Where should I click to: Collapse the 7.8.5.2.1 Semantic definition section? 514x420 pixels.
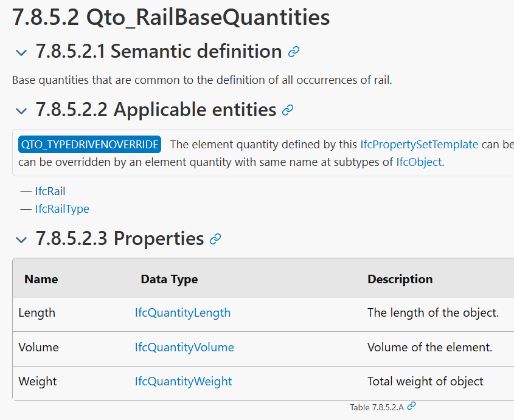click(21, 52)
